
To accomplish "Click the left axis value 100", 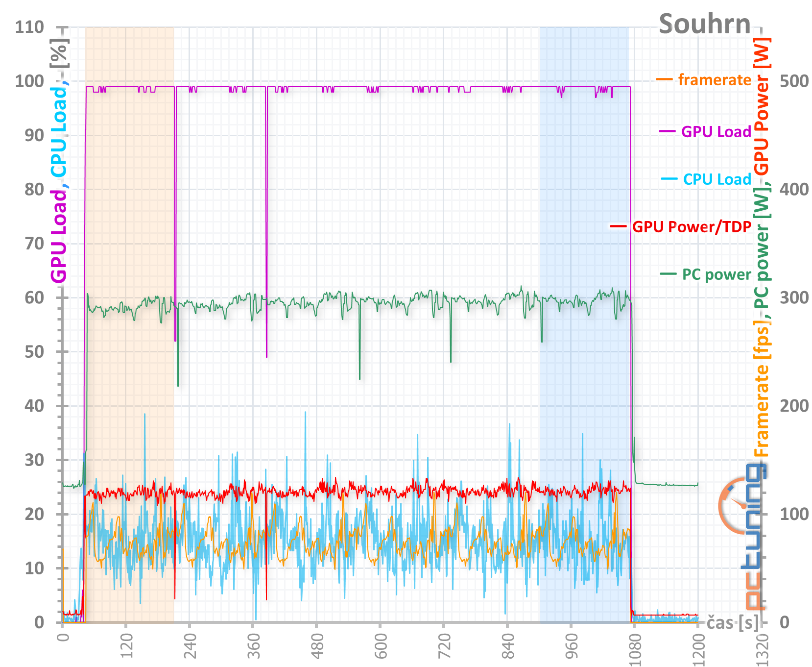I will (x=29, y=81).
